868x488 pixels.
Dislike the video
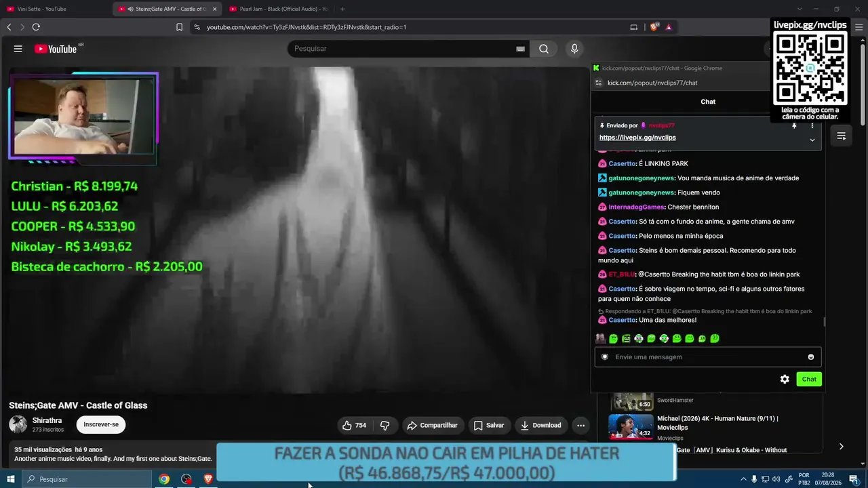384,426
